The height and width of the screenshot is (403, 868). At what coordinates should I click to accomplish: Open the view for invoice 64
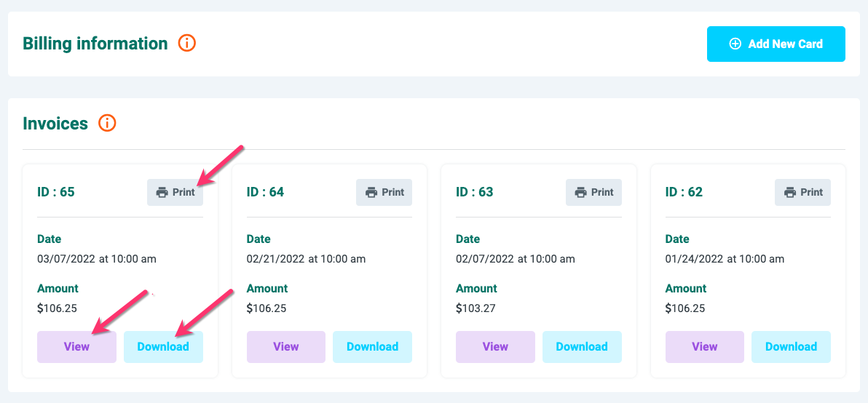coord(286,347)
